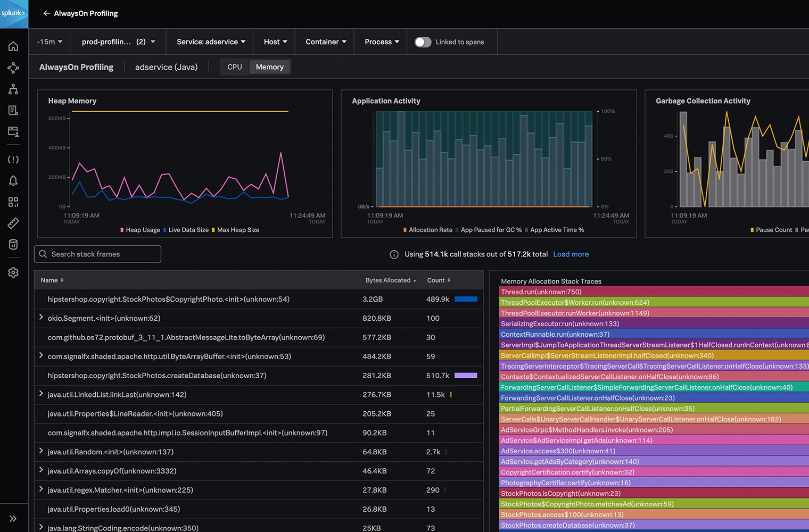This screenshot has width=809, height=532.
Task: Open the Container filter dropdown
Action: (x=326, y=41)
